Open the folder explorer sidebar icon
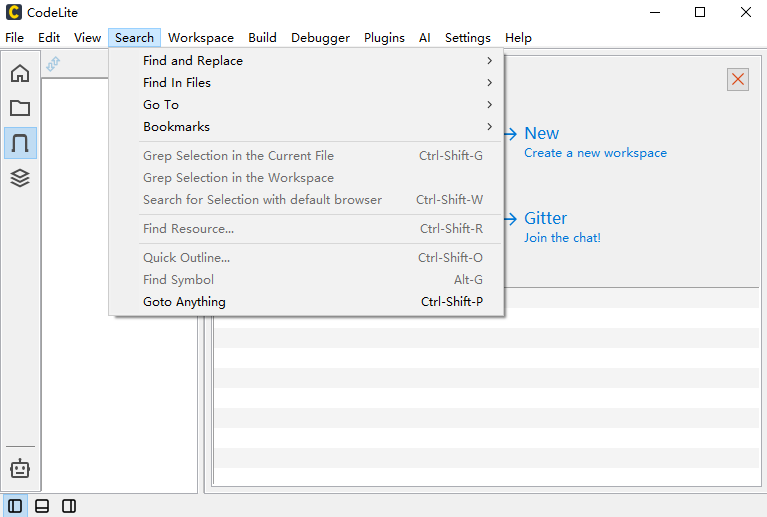 point(20,108)
